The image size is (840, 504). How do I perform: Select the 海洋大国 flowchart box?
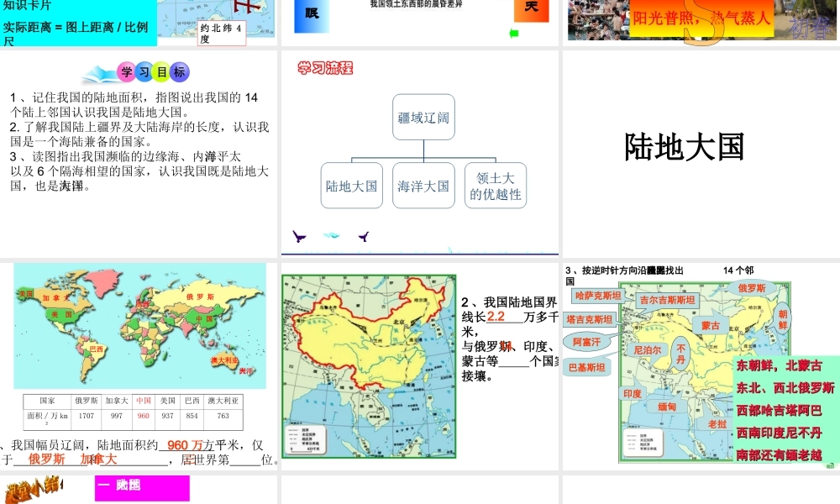point(423,186)
